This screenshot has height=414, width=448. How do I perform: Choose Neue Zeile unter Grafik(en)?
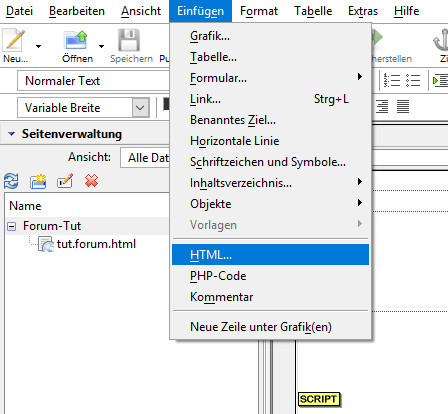[x=270, y=327]
